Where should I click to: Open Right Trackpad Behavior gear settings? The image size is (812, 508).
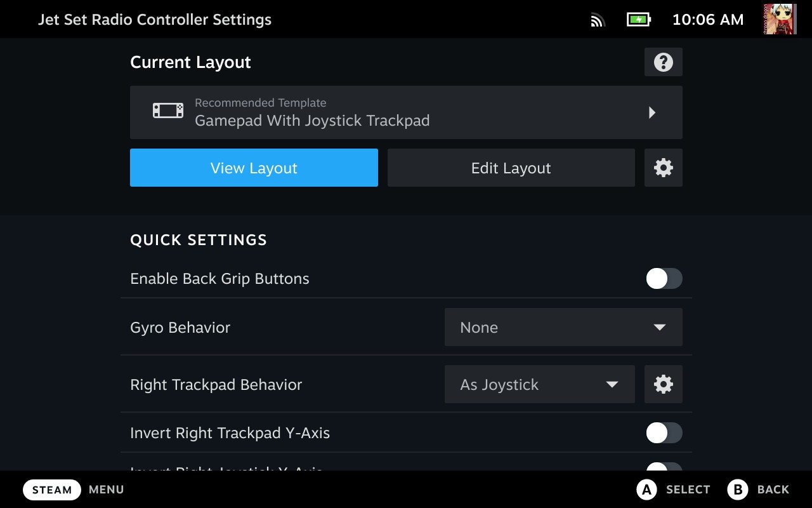click(x=663, y=384)
